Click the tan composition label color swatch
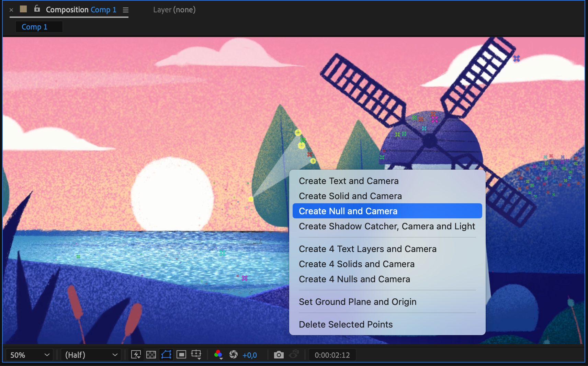The height and width of the screenshot is (366, 588). pos(23,9)
